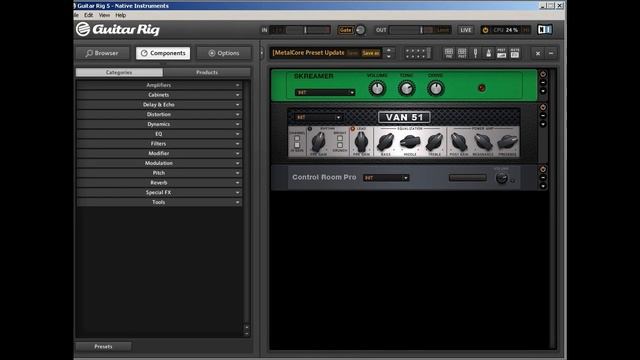Toggle the noise Gate button
640x360 pixels.
coord(345,30)
